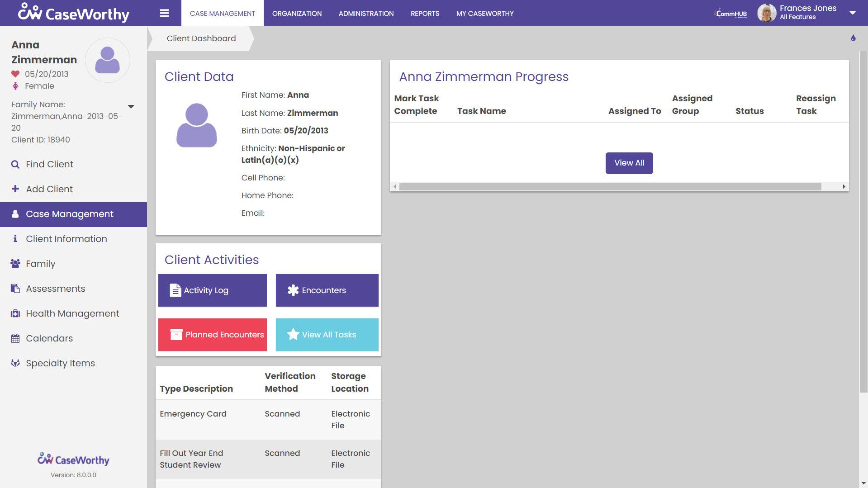The height and width of the screenshot is (488, 868).
Task: Click the Add Client plus icon
Action: (x=15, y=189)
